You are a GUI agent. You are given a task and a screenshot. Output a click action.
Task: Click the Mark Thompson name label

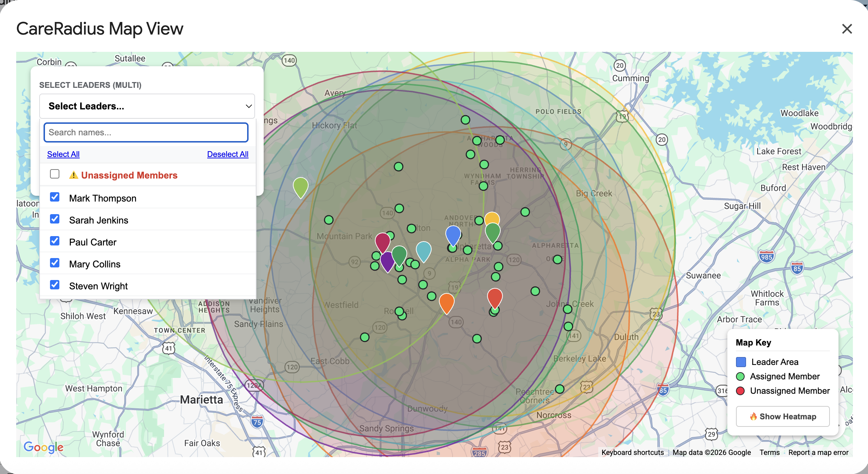pos(103,198)
